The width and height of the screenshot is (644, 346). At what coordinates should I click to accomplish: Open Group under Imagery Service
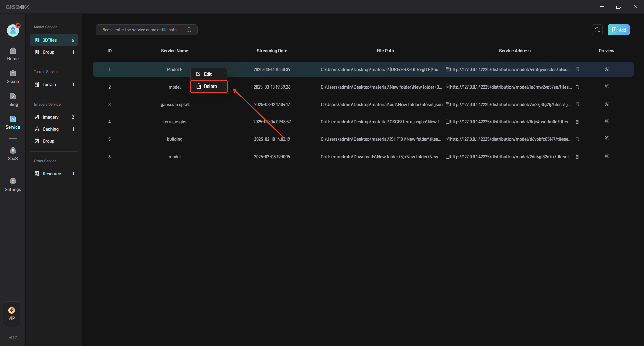point(54,141)
